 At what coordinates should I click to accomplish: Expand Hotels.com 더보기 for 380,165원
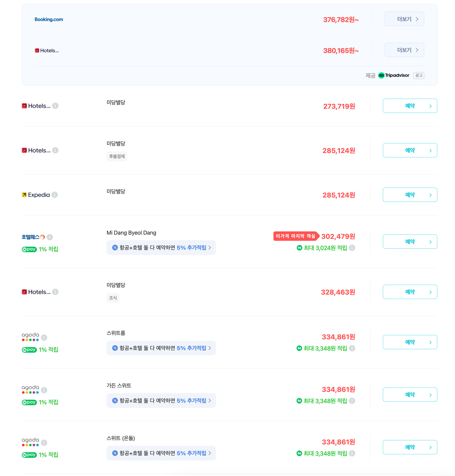click(x=404, y=50)
